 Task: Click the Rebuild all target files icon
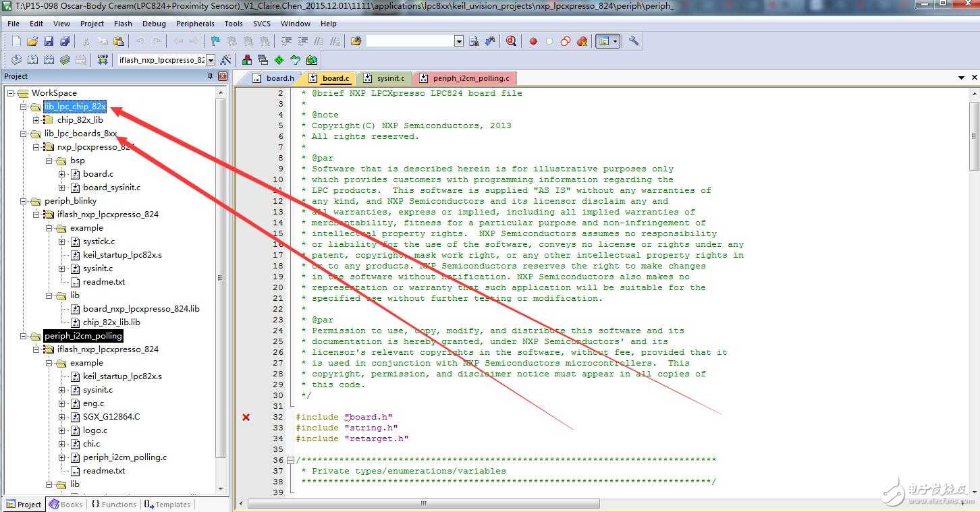[x=49, y=60]
